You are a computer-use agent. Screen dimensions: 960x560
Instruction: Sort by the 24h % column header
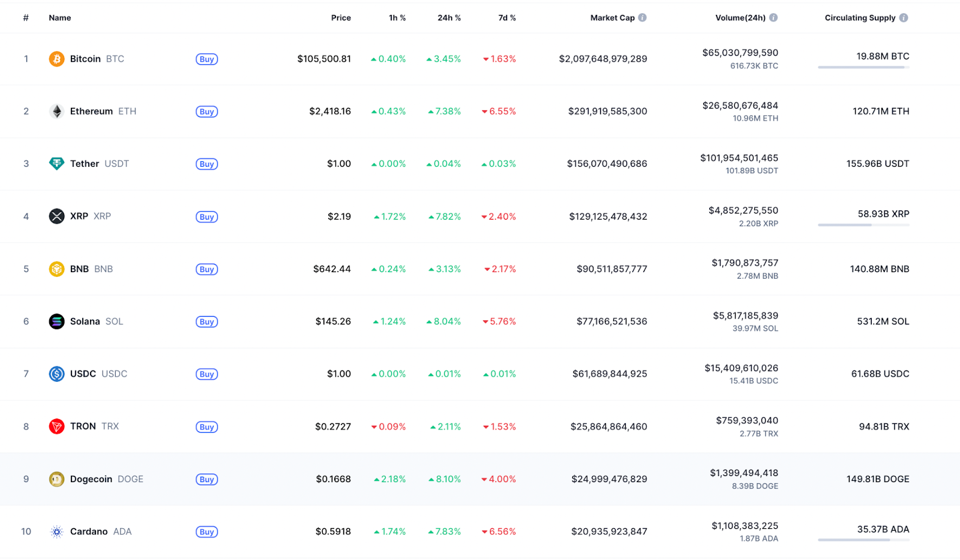[x=449, y=18]
